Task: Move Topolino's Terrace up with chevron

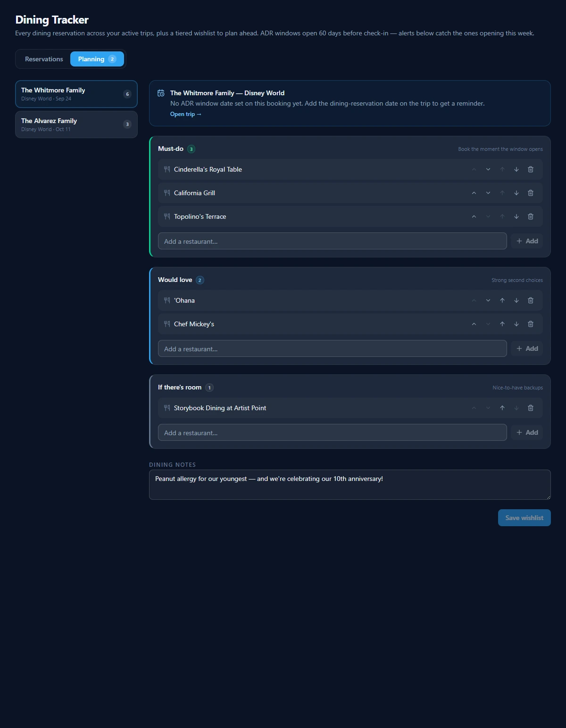Action: point(474,216)
